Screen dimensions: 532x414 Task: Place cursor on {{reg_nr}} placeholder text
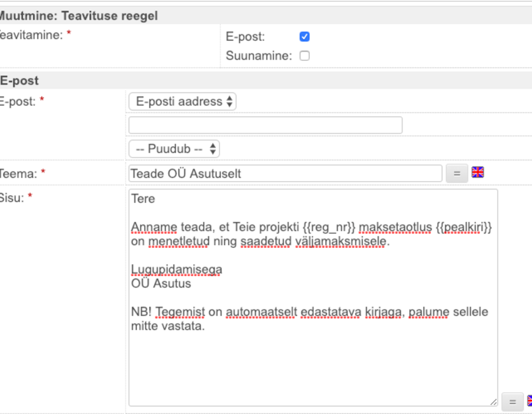(329, 227)
